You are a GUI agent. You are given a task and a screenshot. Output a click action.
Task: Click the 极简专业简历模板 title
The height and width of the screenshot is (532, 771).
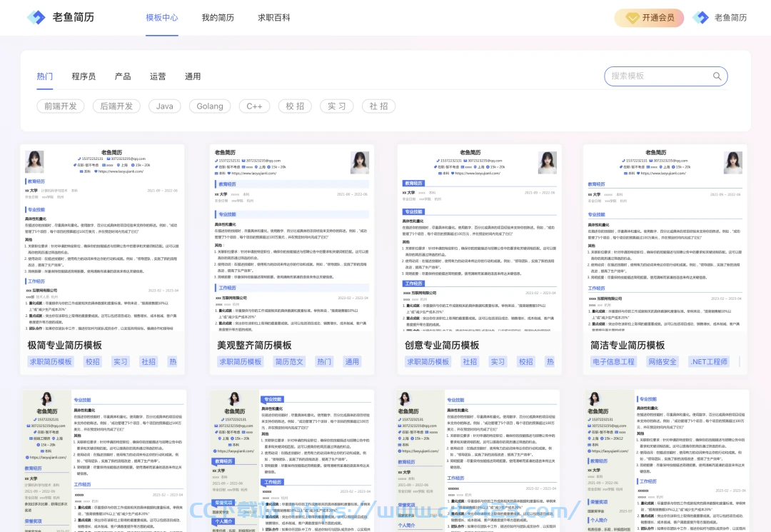[x=65, y=345]
